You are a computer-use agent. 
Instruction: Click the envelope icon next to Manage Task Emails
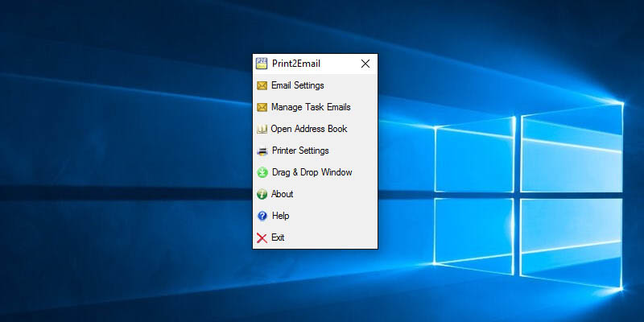coord(262,107)
